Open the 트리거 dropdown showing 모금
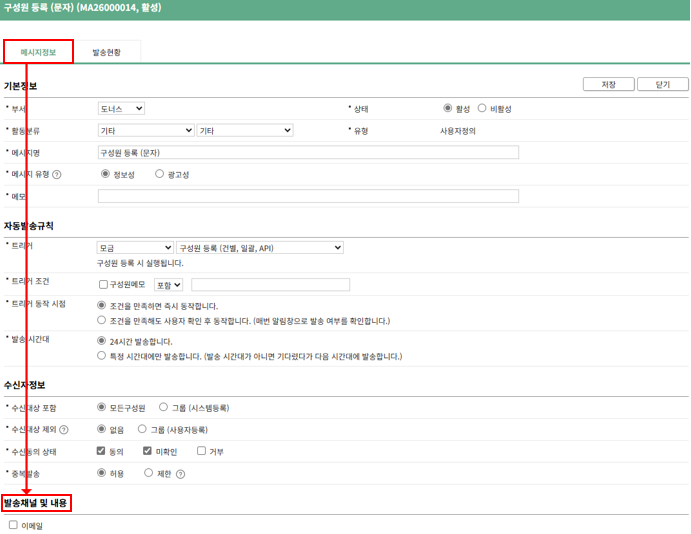This screenshot has height=534, width=691. pyautogui.click(x=135, y=248)
